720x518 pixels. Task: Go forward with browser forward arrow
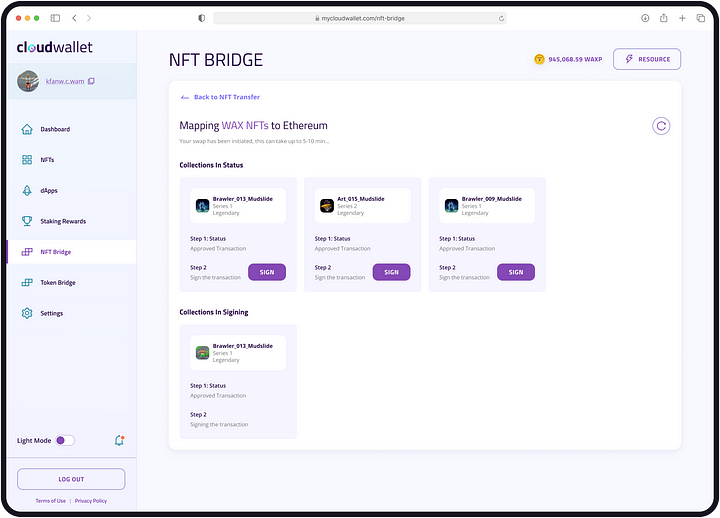(x=89, y=18)
